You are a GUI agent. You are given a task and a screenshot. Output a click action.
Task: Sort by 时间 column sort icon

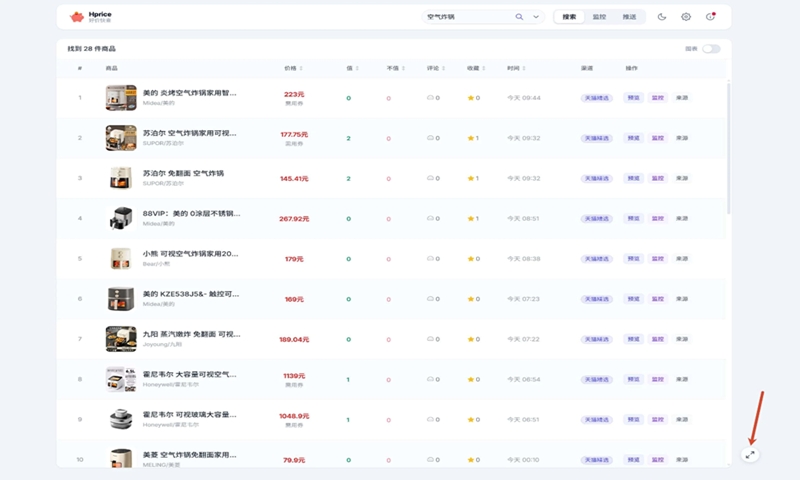tap(523, 68)
